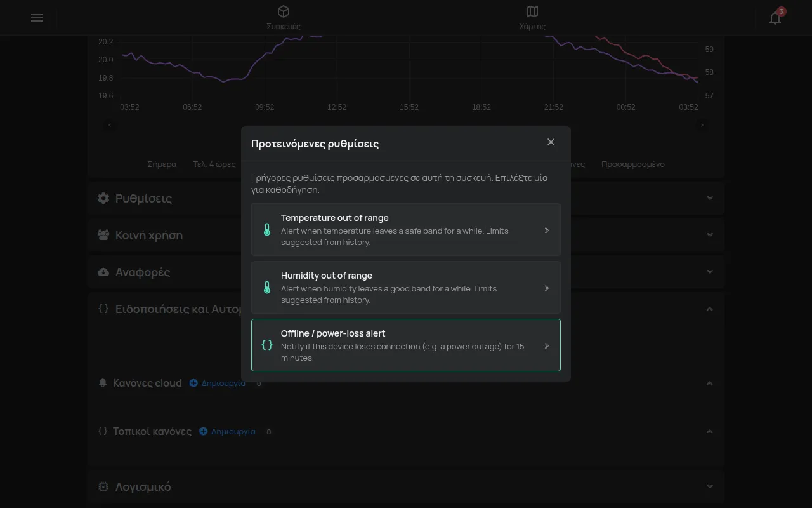Expand the Κοινή χρήση section chevron
The width and height of the screenshot is (812, 508).
pos(710,235)
